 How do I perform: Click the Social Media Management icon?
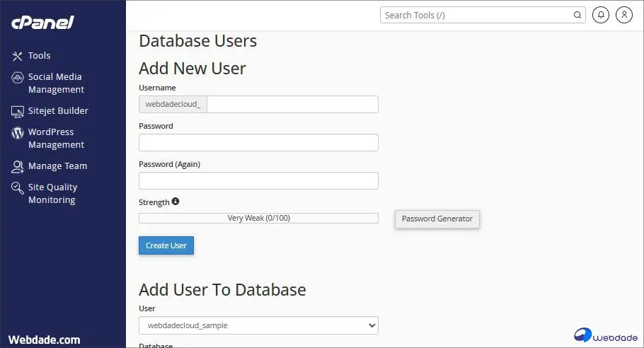click(x=17, y=78)
